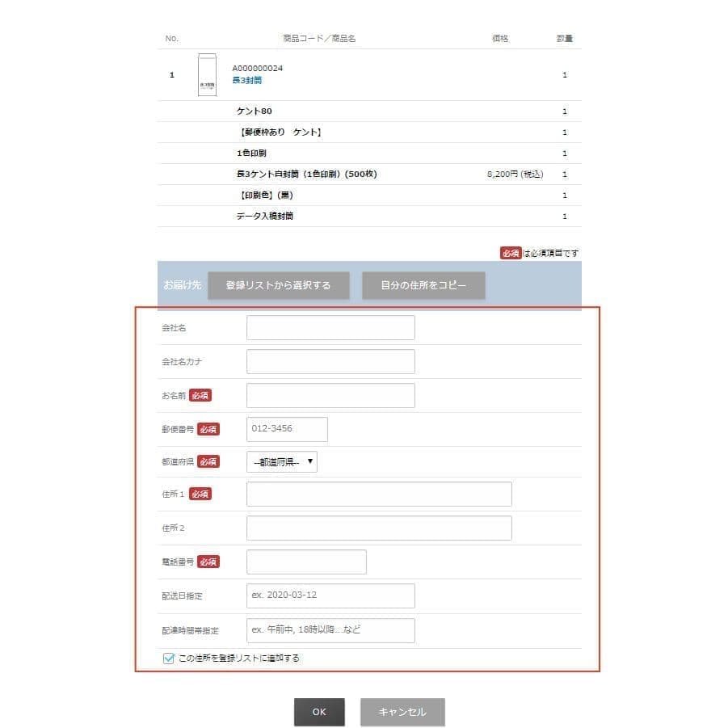Click 登録リストから選択する button
This screenshot has height=728, width=728.
pyautogui.click(x=278, y=285)
